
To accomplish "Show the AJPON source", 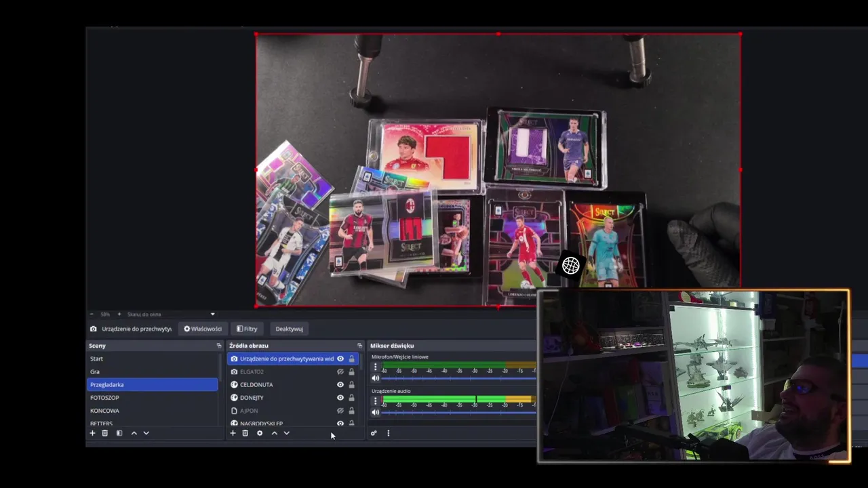I will [340, 410].
